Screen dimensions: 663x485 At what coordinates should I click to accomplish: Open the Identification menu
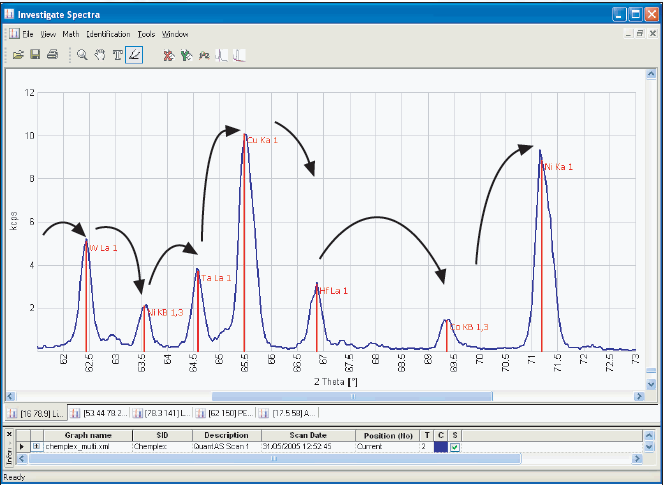[x=108, y=33]
